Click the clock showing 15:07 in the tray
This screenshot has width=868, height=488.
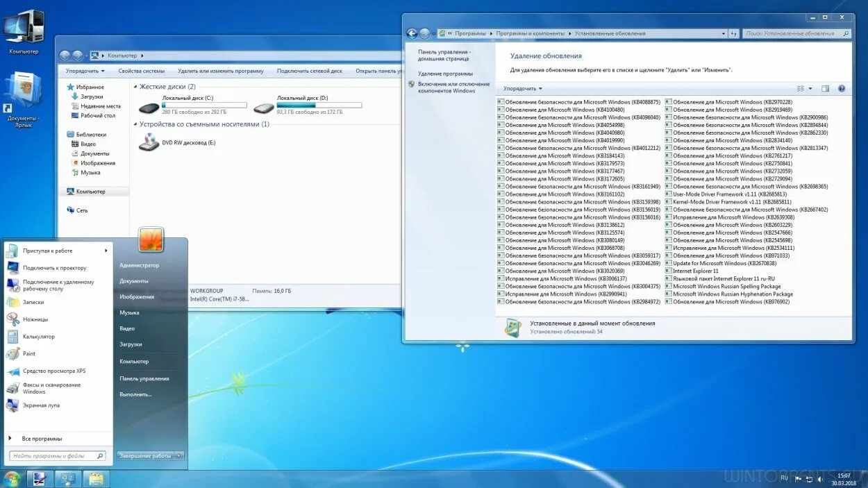(844, 476)
